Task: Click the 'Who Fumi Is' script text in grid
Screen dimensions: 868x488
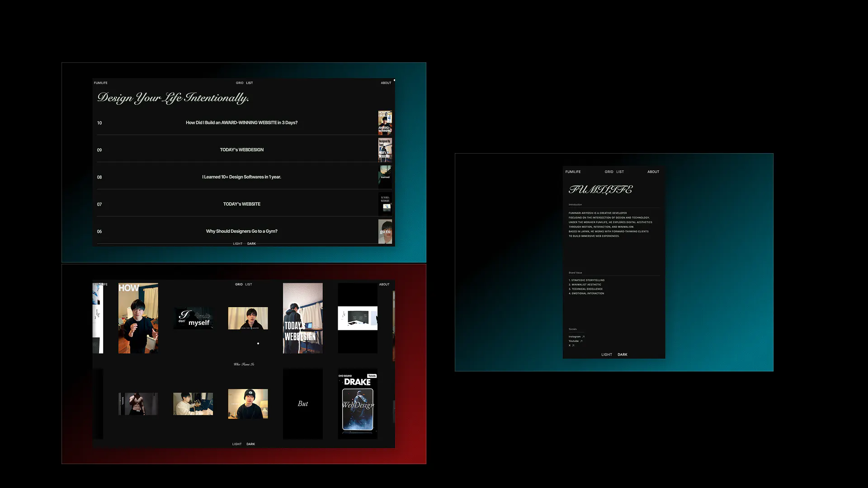Action: tap(244, 364)
